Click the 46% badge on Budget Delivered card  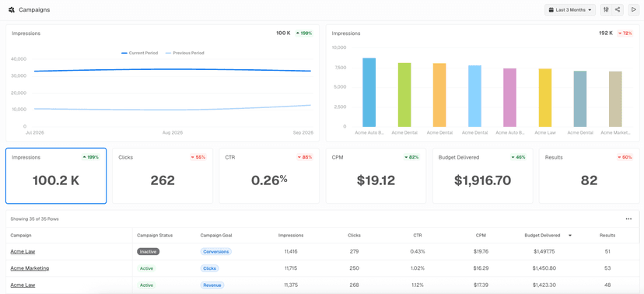(518, 157)
